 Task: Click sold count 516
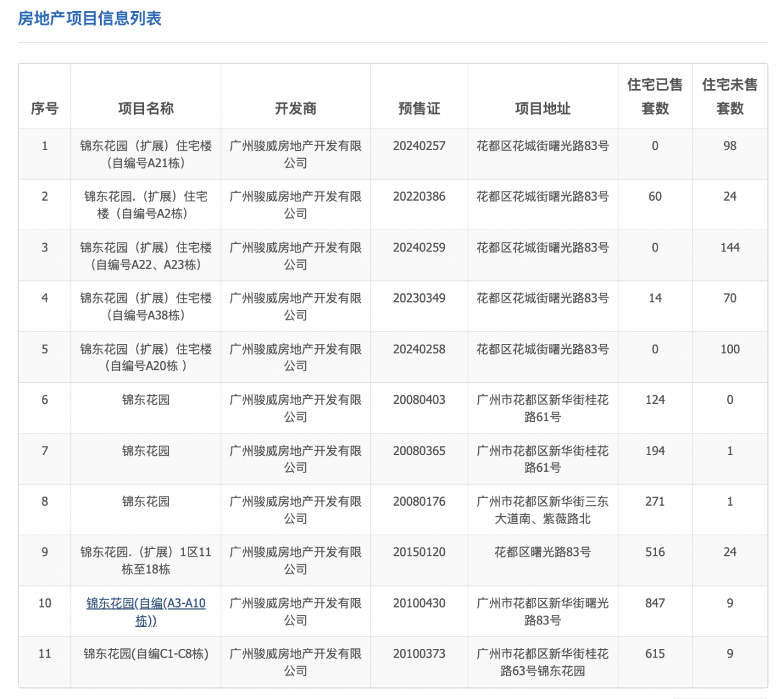(655, 553)
